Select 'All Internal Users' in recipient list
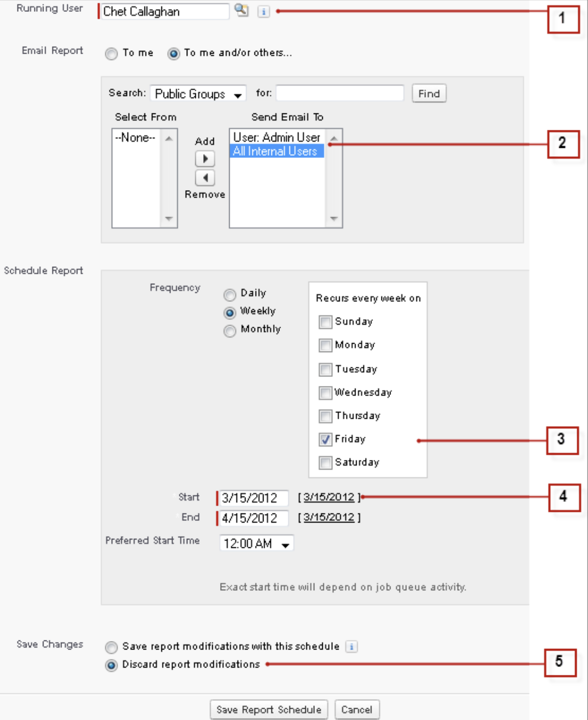Viewport: 588px width, 720px height. [x=275, y=151]
